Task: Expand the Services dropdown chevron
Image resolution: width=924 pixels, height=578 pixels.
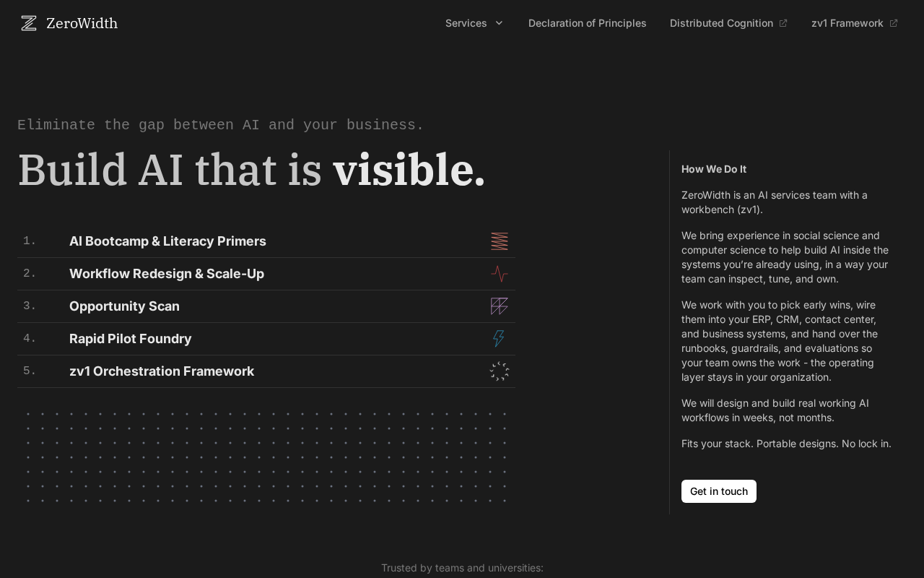Action: [499, 23]
